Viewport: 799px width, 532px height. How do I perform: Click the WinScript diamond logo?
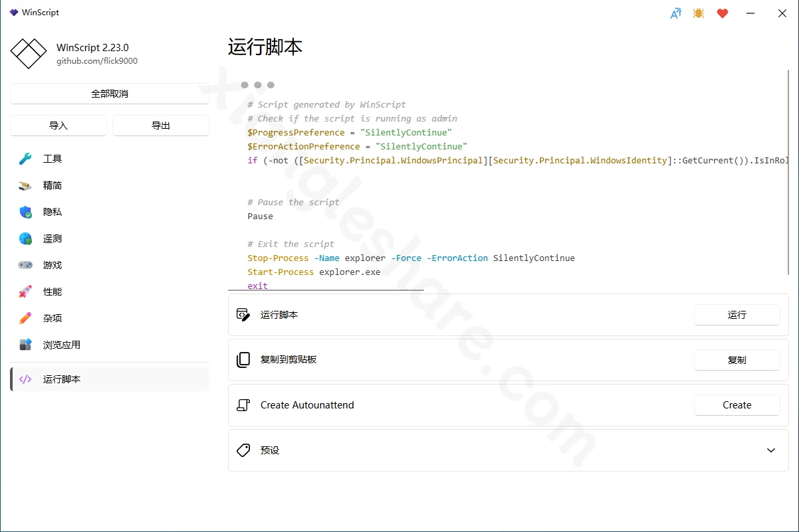coord(29,53)
